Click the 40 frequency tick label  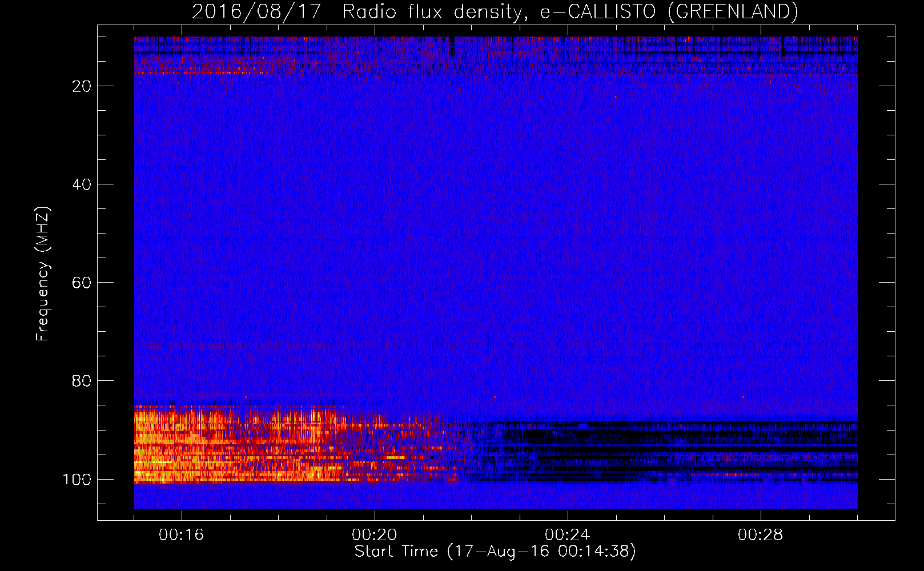pos(82,184)
